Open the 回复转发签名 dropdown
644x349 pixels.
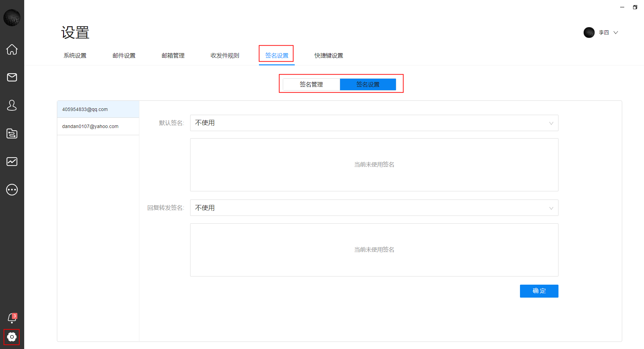point(374,208)
